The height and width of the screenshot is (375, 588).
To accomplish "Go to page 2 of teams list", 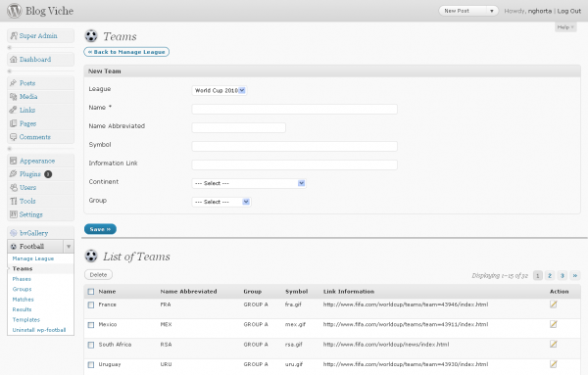I will [550, 276].
